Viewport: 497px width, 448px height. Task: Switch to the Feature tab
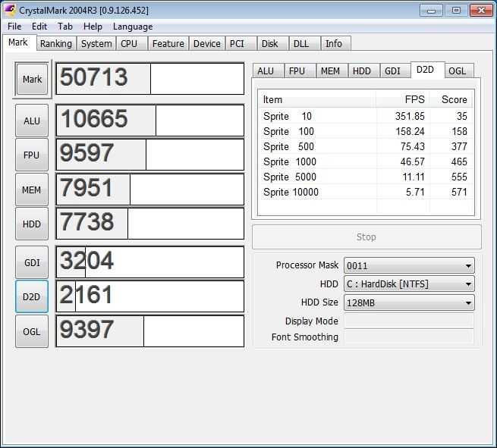(168, 44)
